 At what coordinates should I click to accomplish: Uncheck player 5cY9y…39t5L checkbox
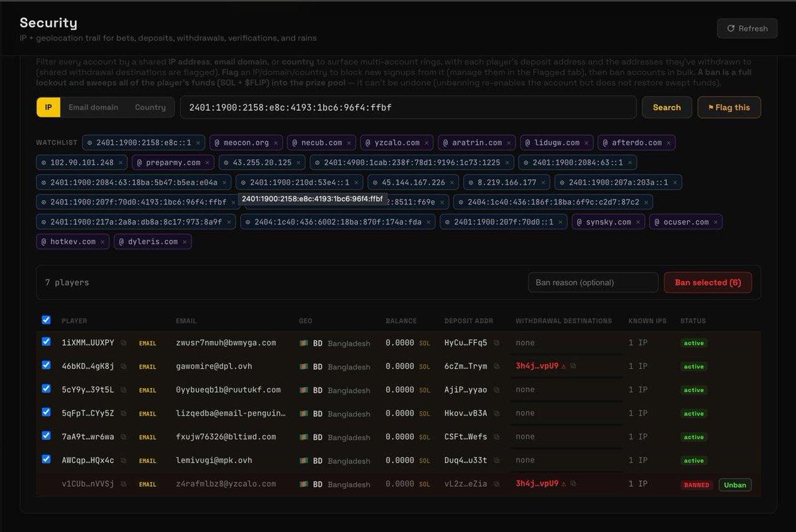point(46,389)
